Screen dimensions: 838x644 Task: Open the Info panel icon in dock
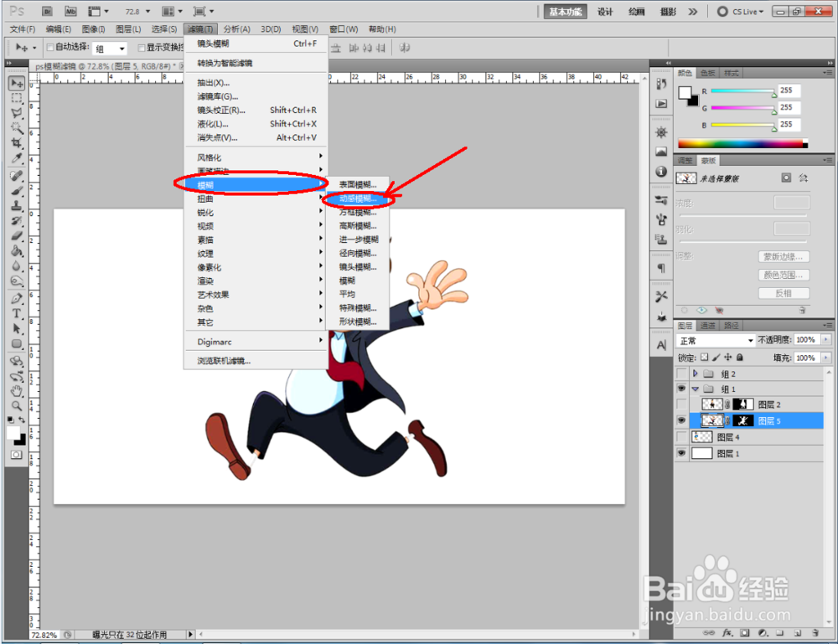[661, 172]
